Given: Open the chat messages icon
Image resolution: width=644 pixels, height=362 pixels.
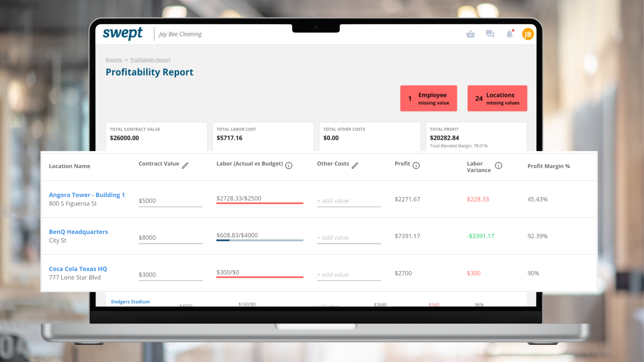Looking at the screenshot, I should (x=490, y=34).
